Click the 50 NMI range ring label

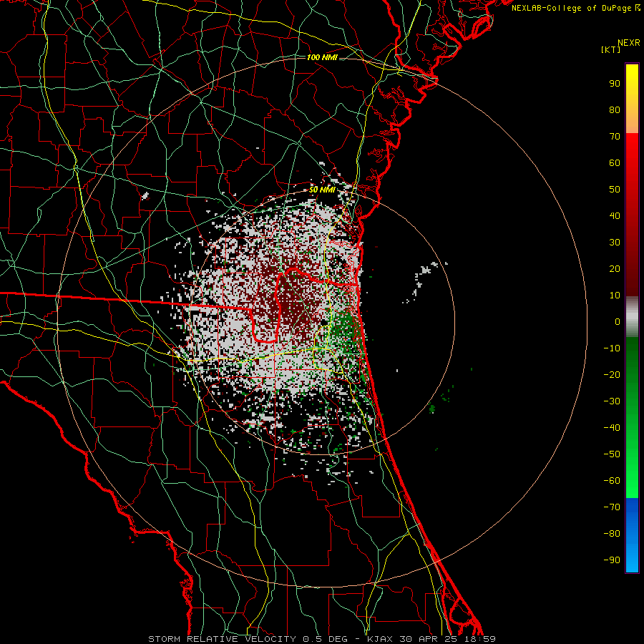pos(322,190)
